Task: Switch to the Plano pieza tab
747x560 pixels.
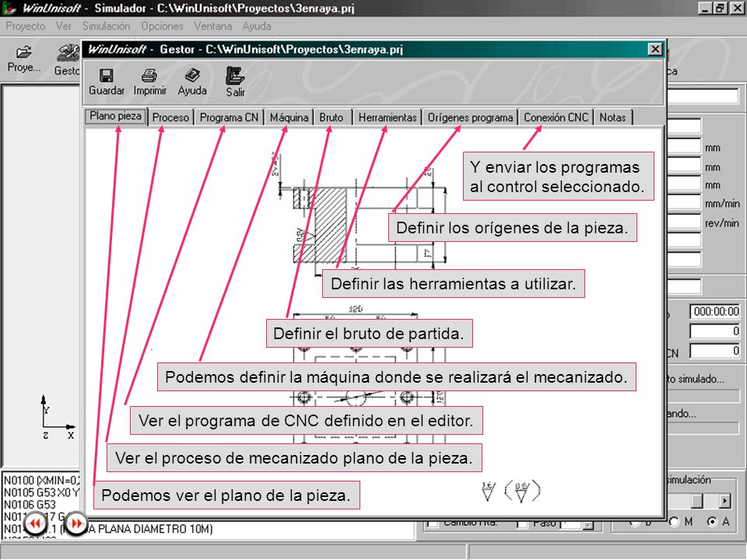Action: 116,116
